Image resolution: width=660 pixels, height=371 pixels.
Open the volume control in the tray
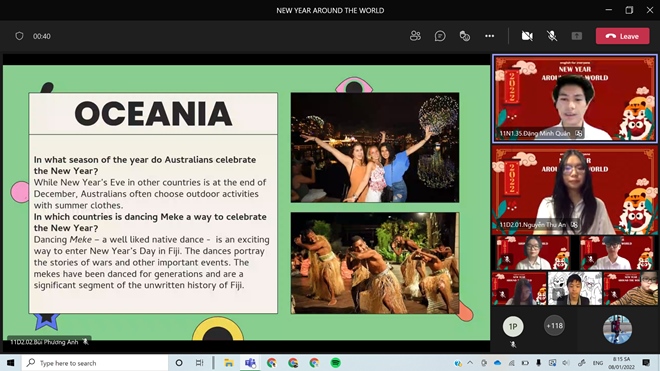point(566,363)
